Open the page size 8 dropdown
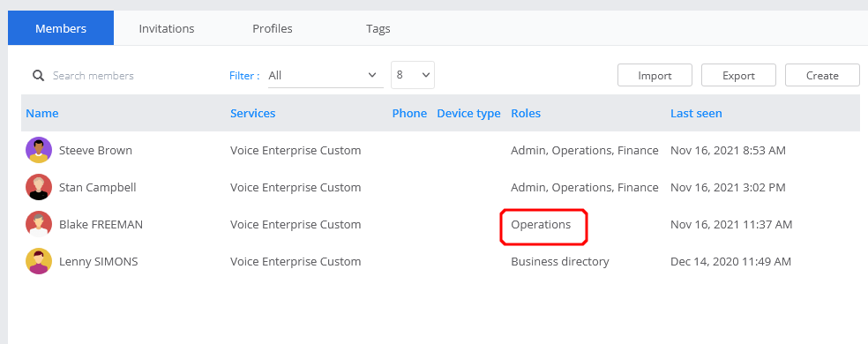 tap(413, 75)
